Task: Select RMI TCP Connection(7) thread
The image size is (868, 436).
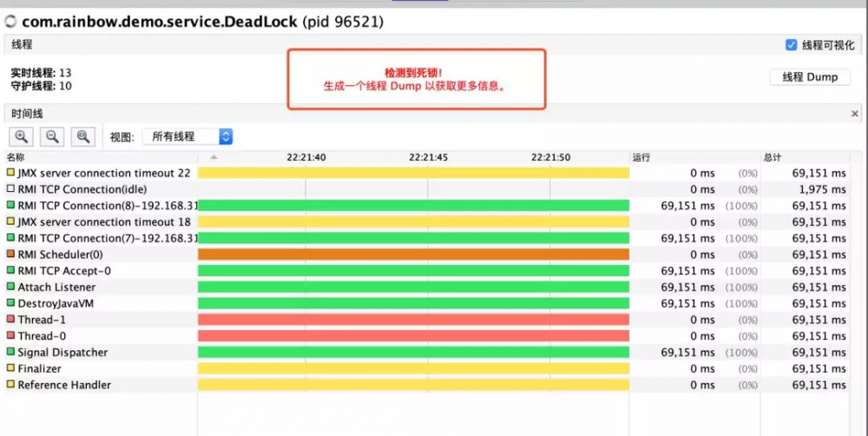Action: (426, 238)
